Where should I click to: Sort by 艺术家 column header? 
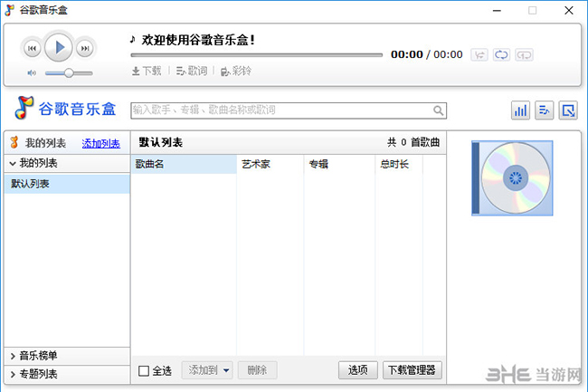click(270, 164)
